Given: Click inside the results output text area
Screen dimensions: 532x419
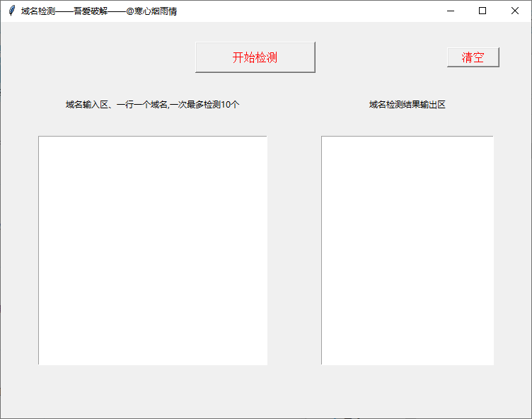Looking at the screenshot, I should click(407, 251).
